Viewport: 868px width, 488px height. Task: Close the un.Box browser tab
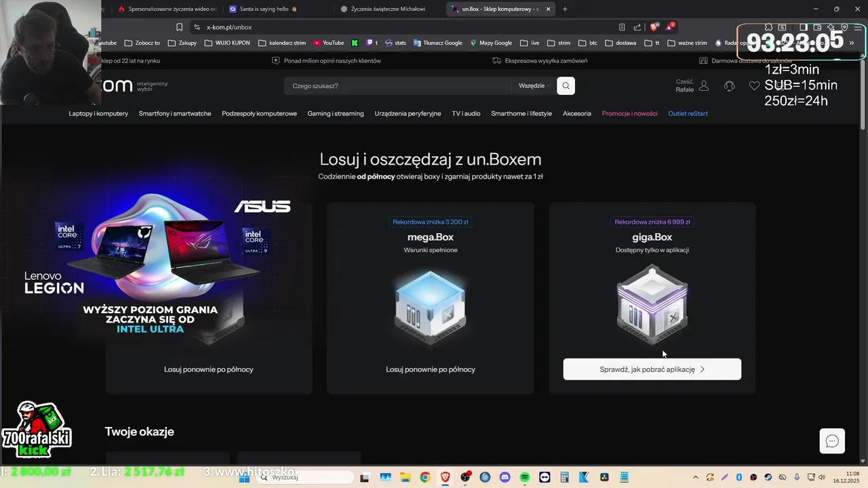549,9
